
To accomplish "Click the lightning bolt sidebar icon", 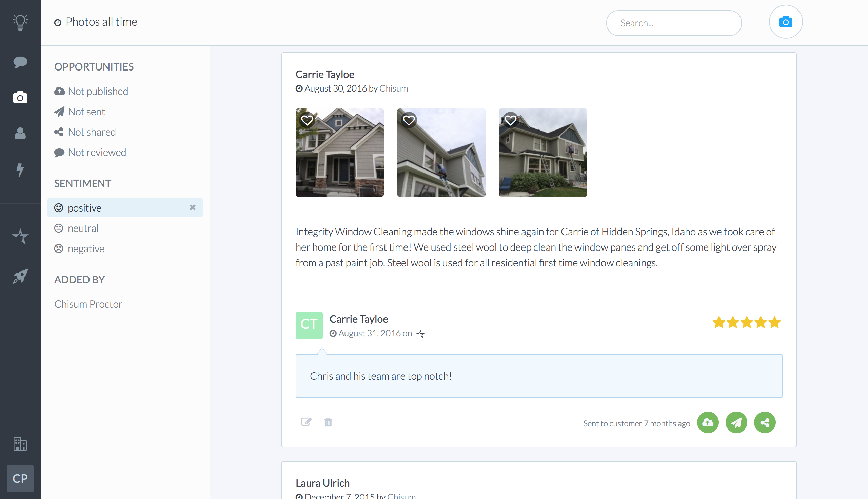I will pos(20,169).
